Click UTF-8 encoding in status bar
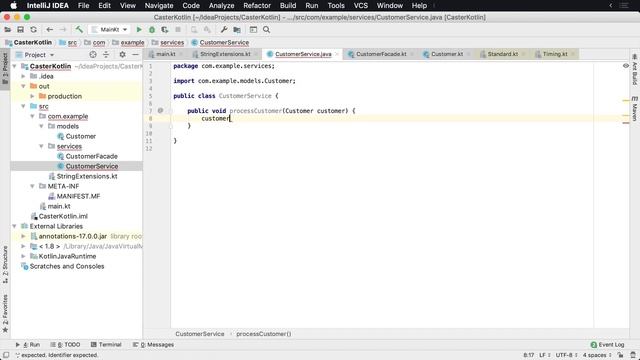This screenshot has height=360, width=640. tap(566, 355)
